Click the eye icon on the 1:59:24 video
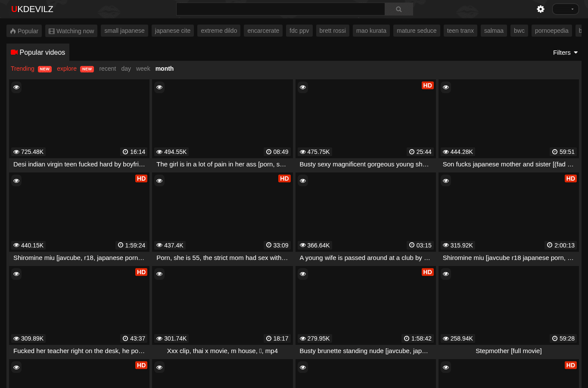The height and width of the screenshot is (388, 588). [x=16, y=181]
